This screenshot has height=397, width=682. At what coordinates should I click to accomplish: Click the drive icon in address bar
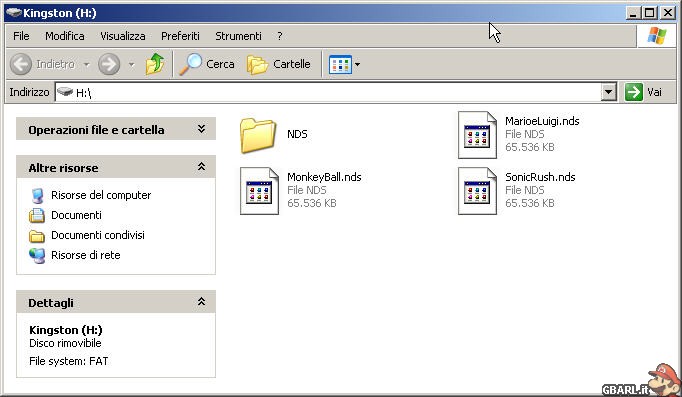[x=65, y=92]
